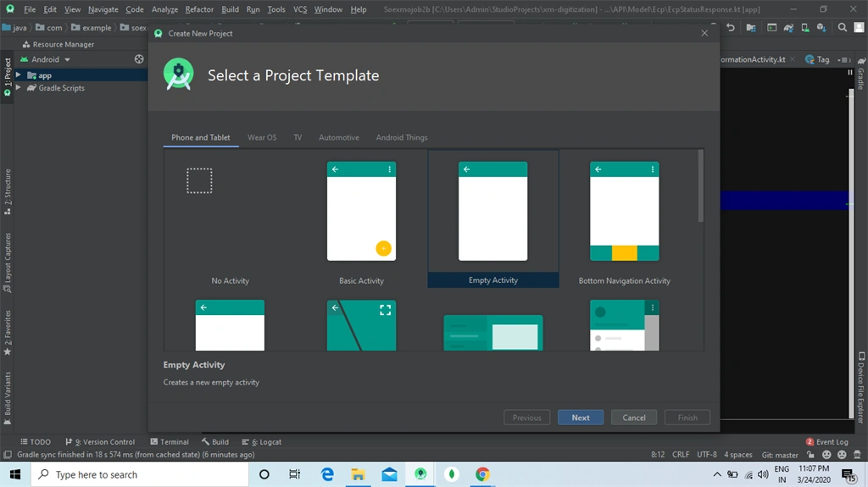Viewport: 868px width, 487px height.
Task: Open the Event Log panel
Action: 827,441
